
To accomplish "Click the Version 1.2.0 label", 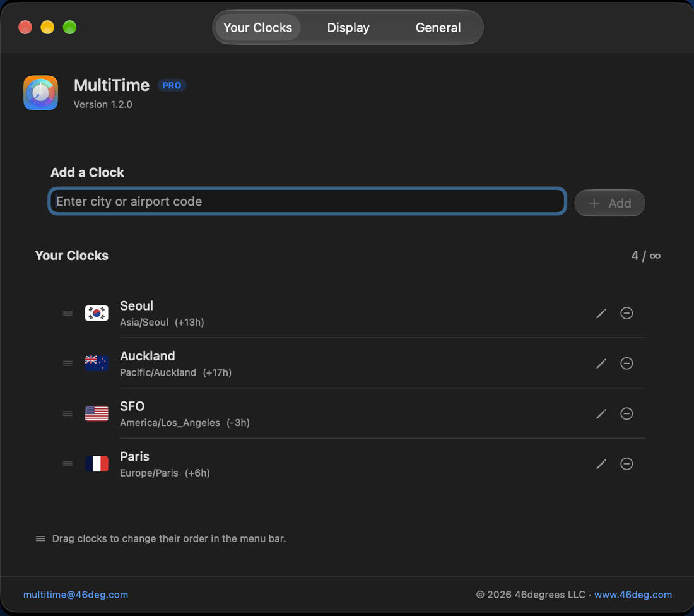I will click(x=103, y=105).
